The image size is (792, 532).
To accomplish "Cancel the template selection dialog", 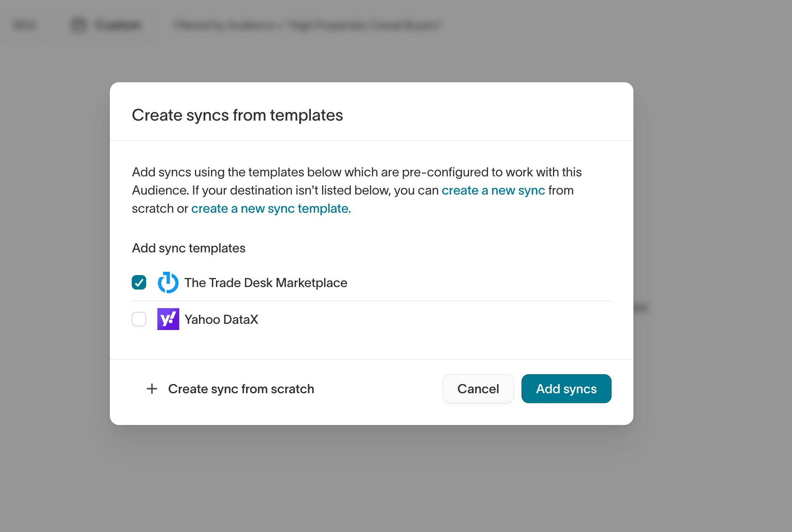I will click(478, 389).
